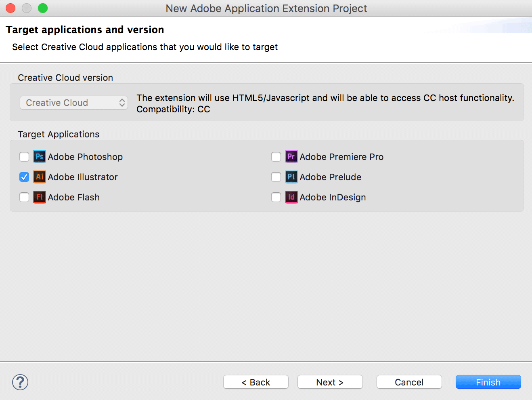This screenshot has height=400, width=532.
Task: Click Finish to create the project
Action: pos(488,382)
